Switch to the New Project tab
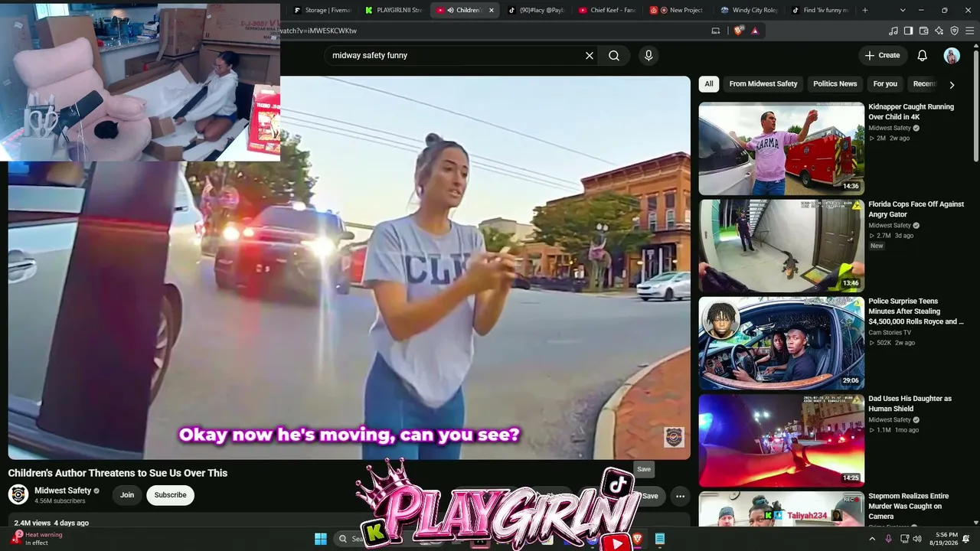Viewport: 980px width, 551px height. [x=678, y=10]
